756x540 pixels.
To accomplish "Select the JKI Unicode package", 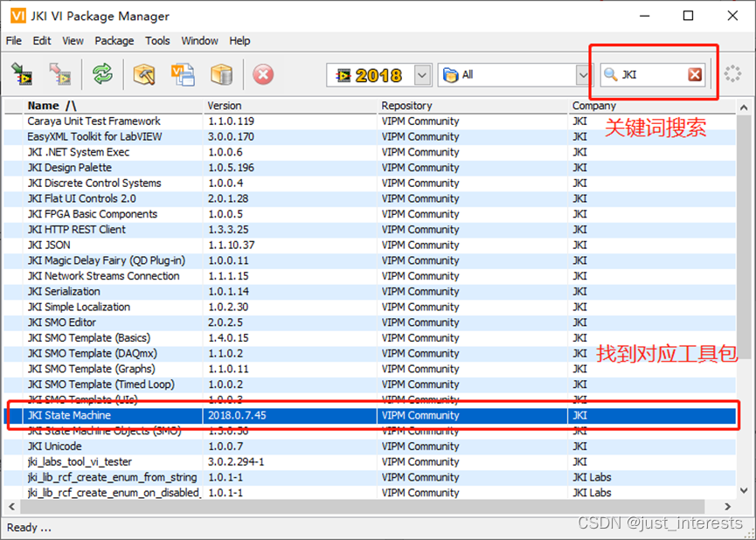I will click(x=370, y=446).
